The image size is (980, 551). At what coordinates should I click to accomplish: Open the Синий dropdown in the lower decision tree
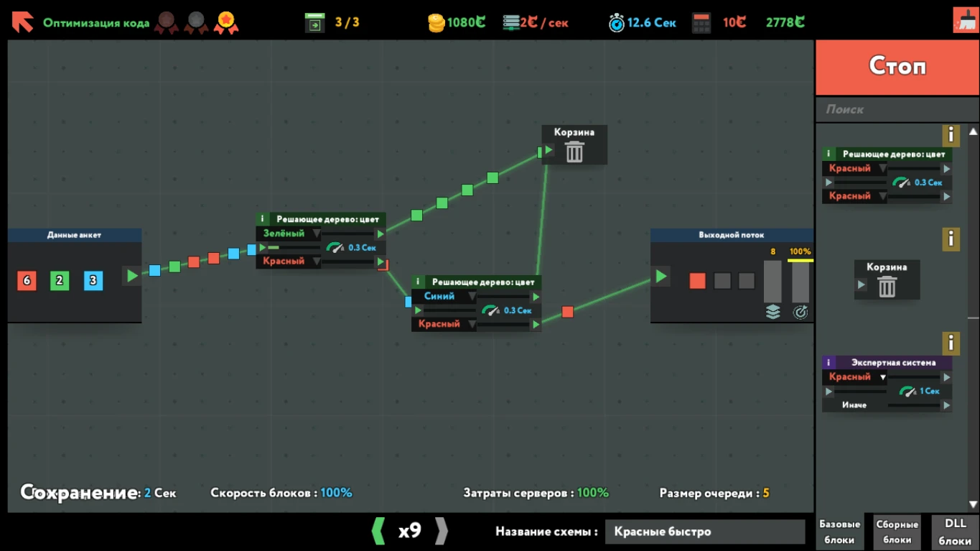click(x=444, y=296)
